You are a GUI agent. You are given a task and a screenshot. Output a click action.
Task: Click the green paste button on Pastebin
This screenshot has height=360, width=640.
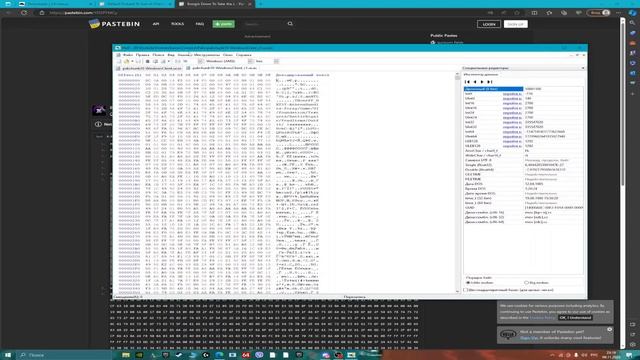[x=223, y=24]
